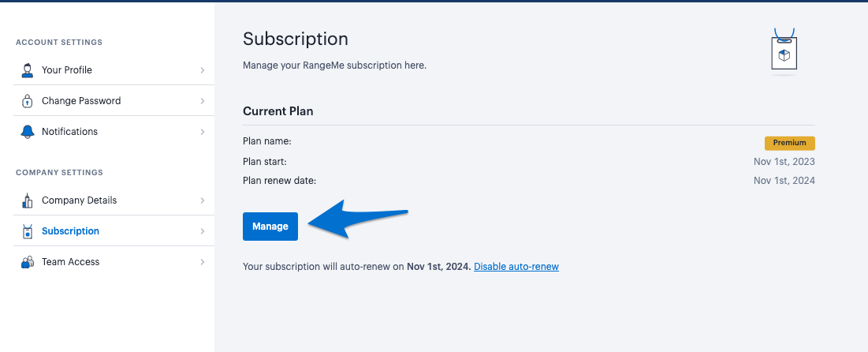Screen dimensions: 868x352
Task: Click the yellow Premium plan badge
Action: coord(789,143)
